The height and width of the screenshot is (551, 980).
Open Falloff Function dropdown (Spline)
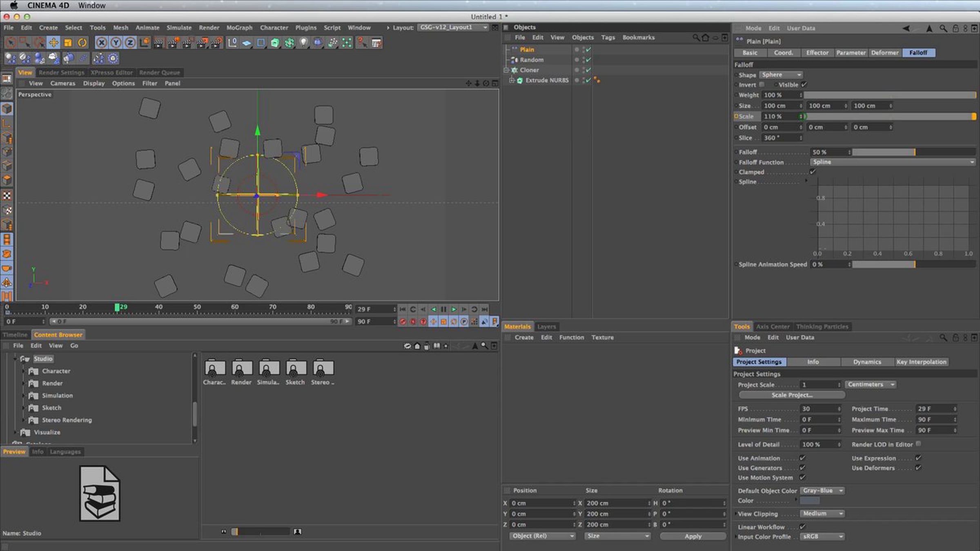[x=893, y=162]
